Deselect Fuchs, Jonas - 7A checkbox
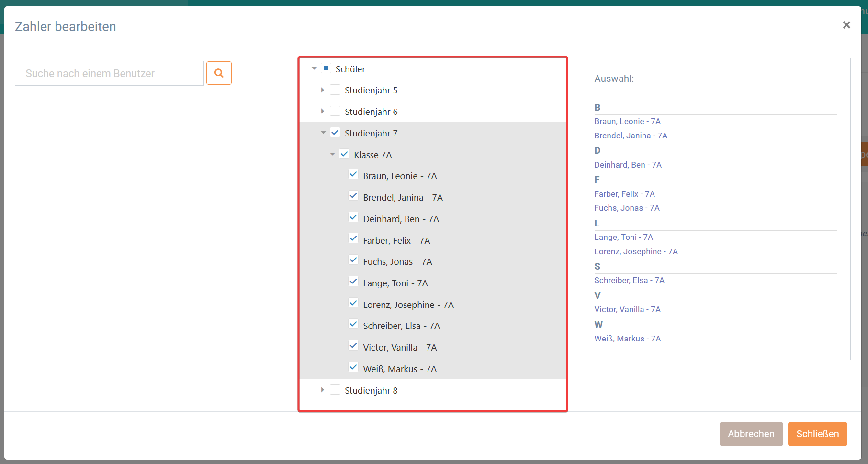Screen dimensions: 868x464 353,260
